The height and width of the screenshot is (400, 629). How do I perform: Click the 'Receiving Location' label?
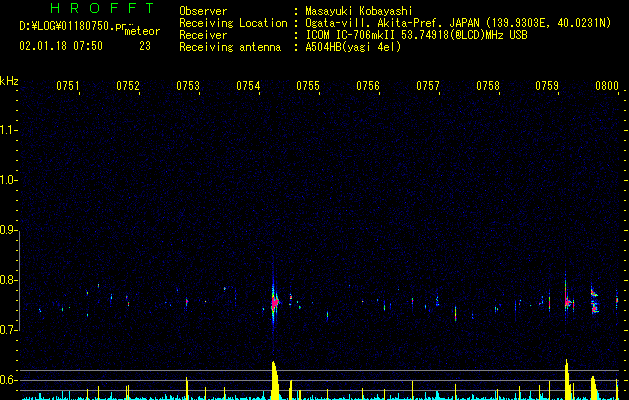pyautogui.click(x=233, y=23)
